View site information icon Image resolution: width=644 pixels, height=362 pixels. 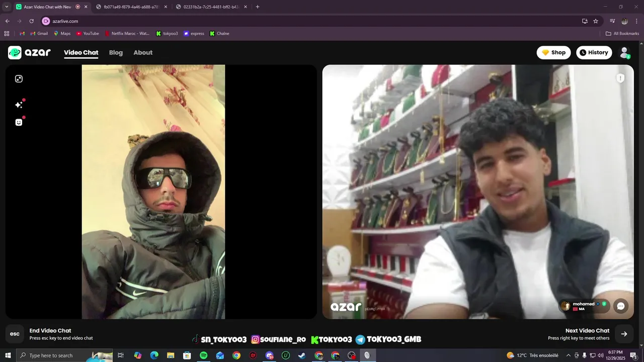point(46,21)
